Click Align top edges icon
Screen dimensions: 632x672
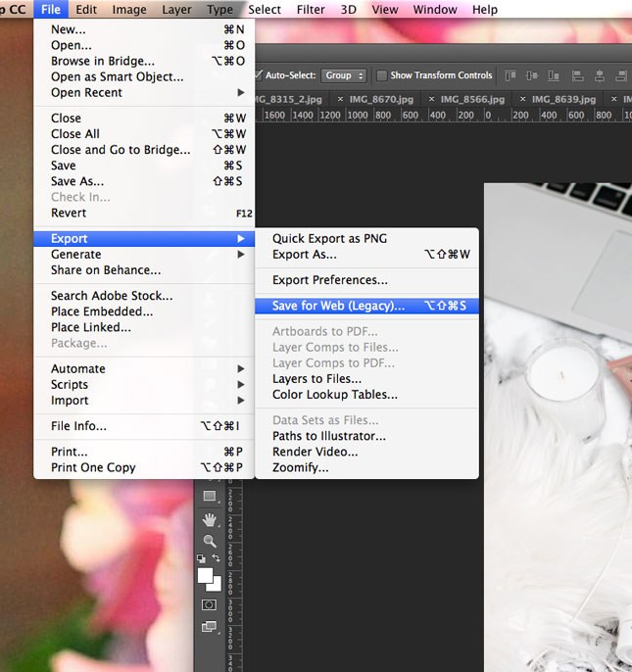point(510,75)
